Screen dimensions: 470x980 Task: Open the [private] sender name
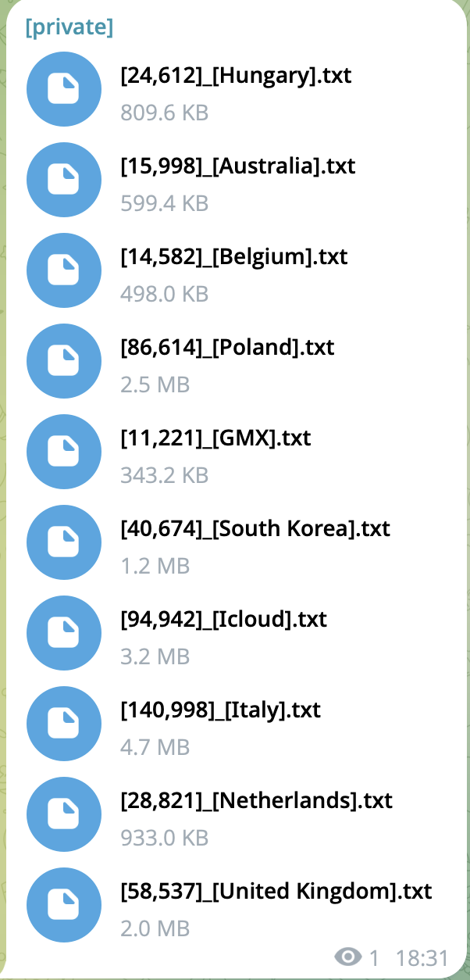pyautogui.click(x=69, y=27)
